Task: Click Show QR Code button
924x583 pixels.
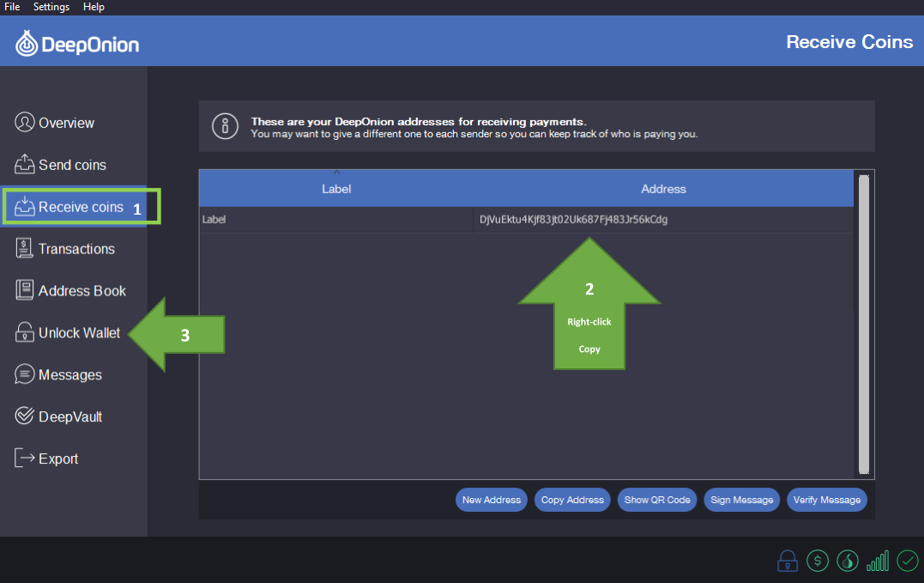Action: pyautogui.click(x=657, y=500)
